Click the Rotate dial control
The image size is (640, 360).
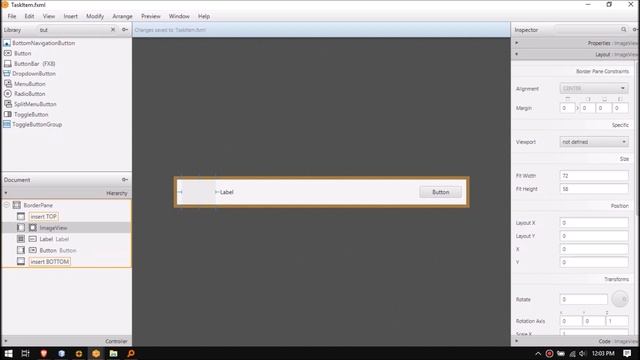tap(620, 299)
